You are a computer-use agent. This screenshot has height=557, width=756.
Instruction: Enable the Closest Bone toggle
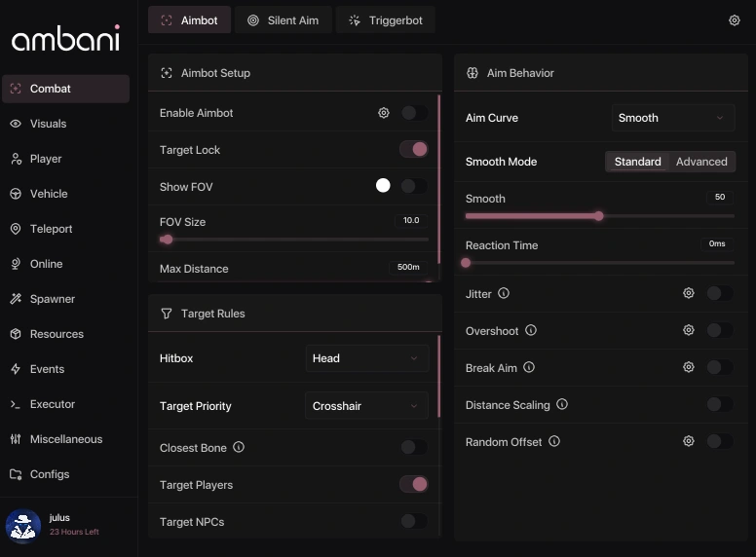point(414,447)
